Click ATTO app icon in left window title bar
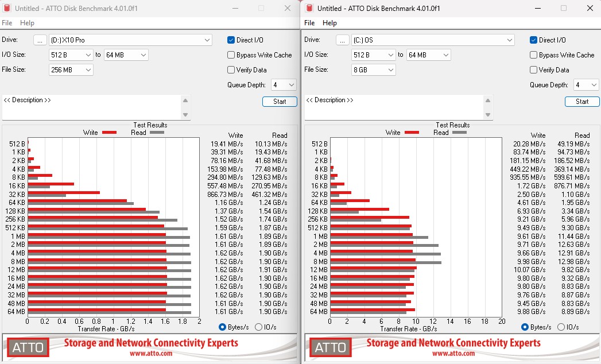This screenshot has width=601, height=364. pyautogui.click(x=6, y=8)
